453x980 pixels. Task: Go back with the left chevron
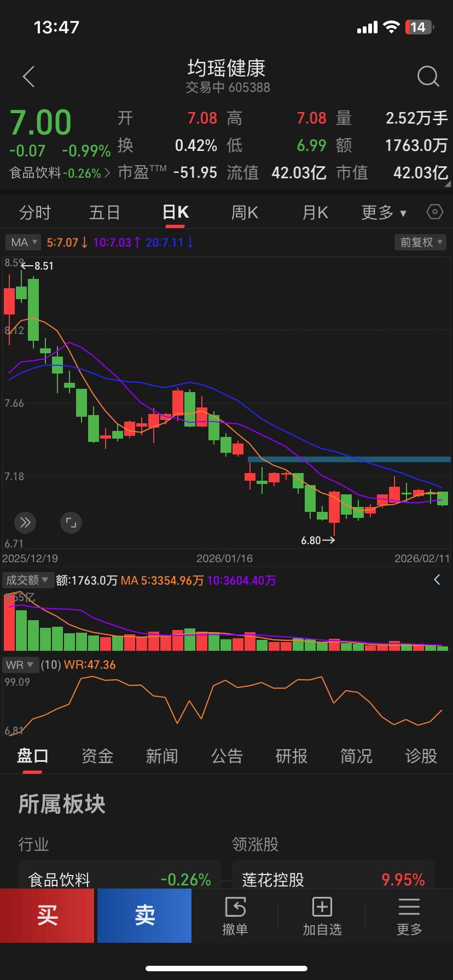point(29,77)
